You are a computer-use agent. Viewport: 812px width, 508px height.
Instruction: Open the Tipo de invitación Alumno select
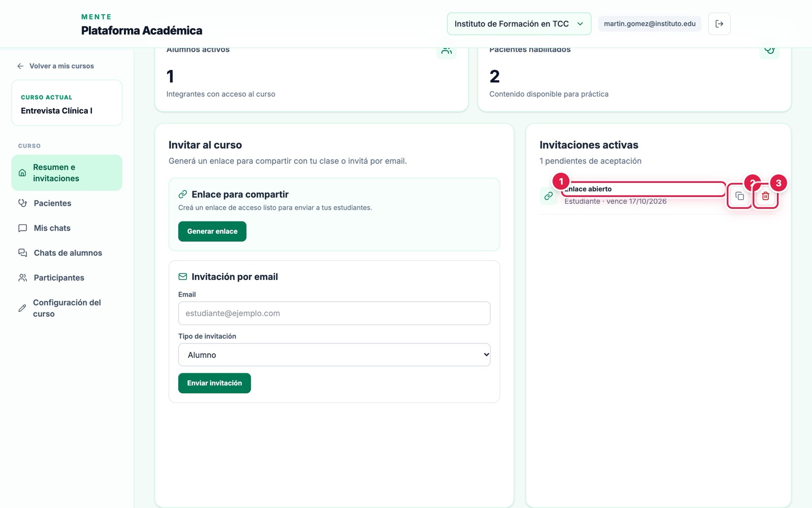pyautogui.click(x=334, y=355)
